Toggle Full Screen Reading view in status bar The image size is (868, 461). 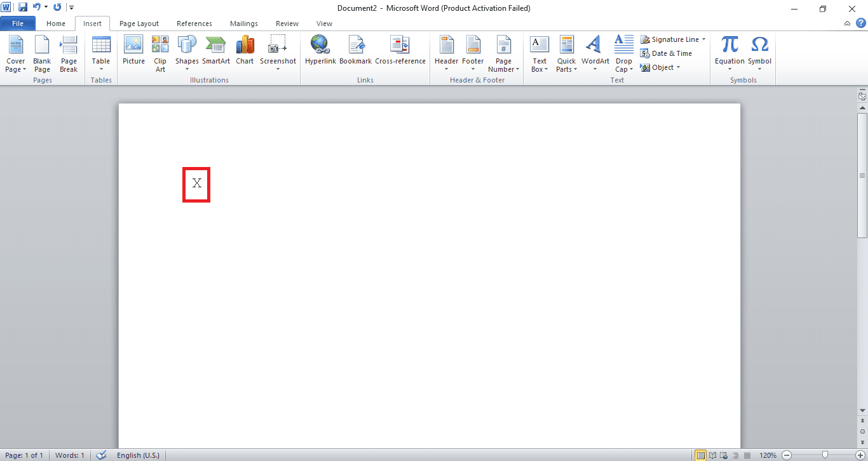pyautogui.click(x=712, y=455)
